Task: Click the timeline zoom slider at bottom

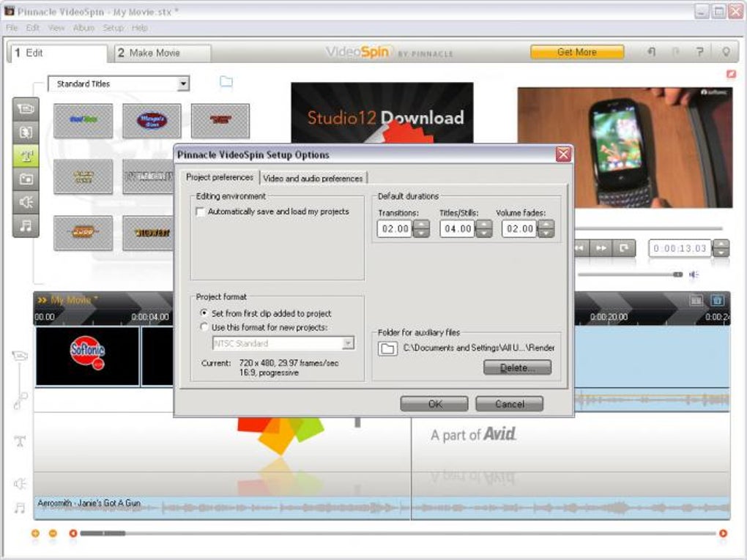Action: pyautogui.click(x=398, y=534)
